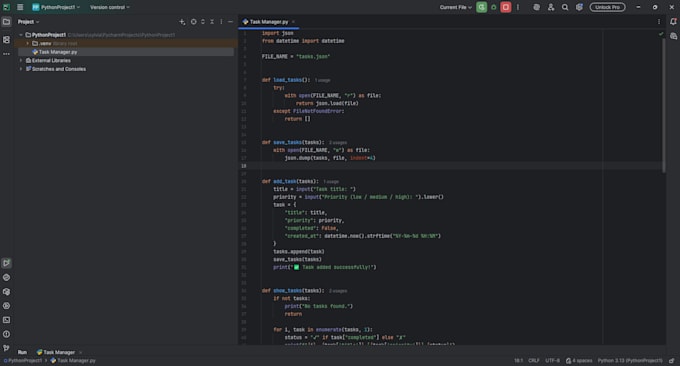Click Collapse All icon in Project panel
The width and height of the screenshot is (680, 366).
coord(212,22)
